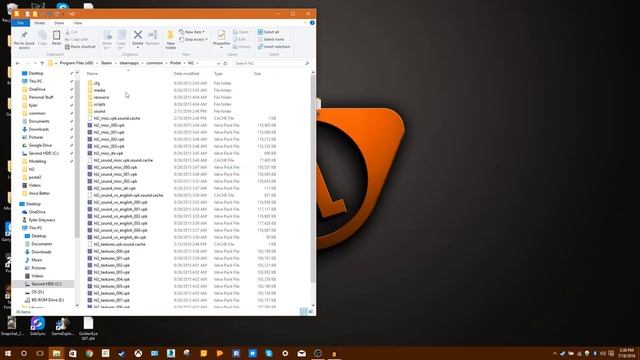Click the Select none command

[271, 39]
